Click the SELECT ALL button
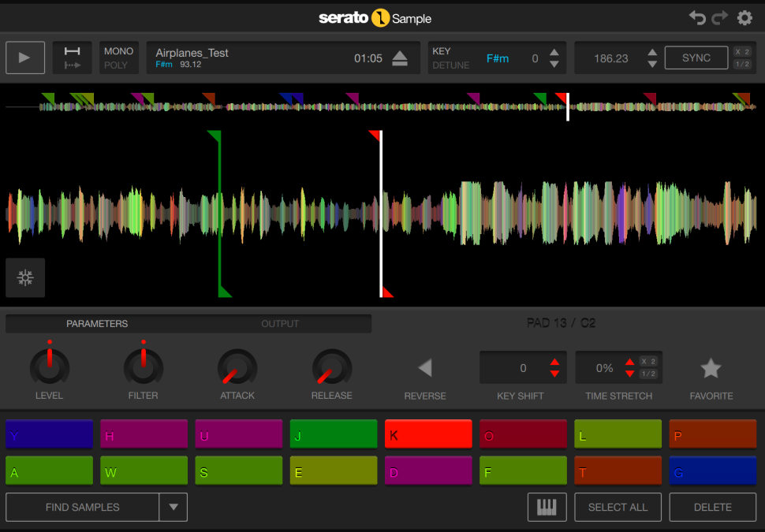 pyautogui.click(x=618, y=508)
